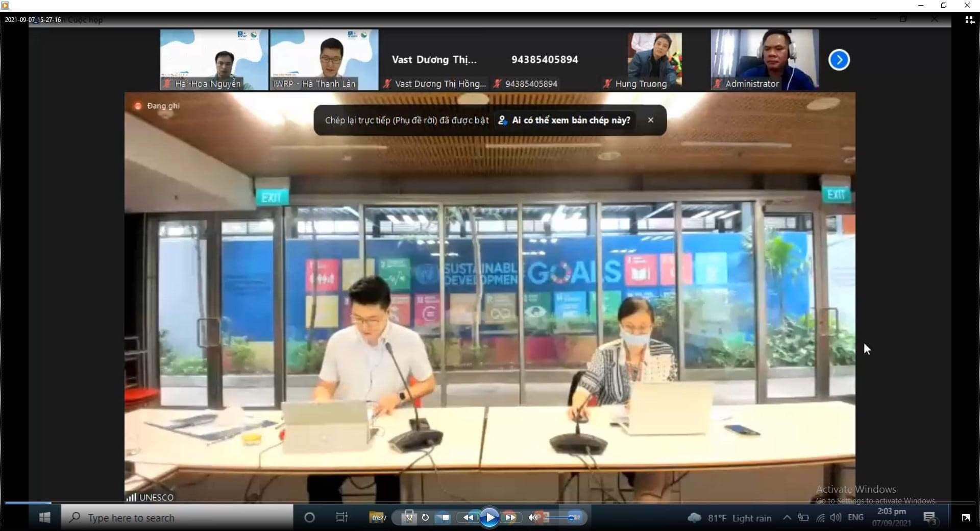Click the Windows taskbar search box
980x531 pixels.
[177, 518]
